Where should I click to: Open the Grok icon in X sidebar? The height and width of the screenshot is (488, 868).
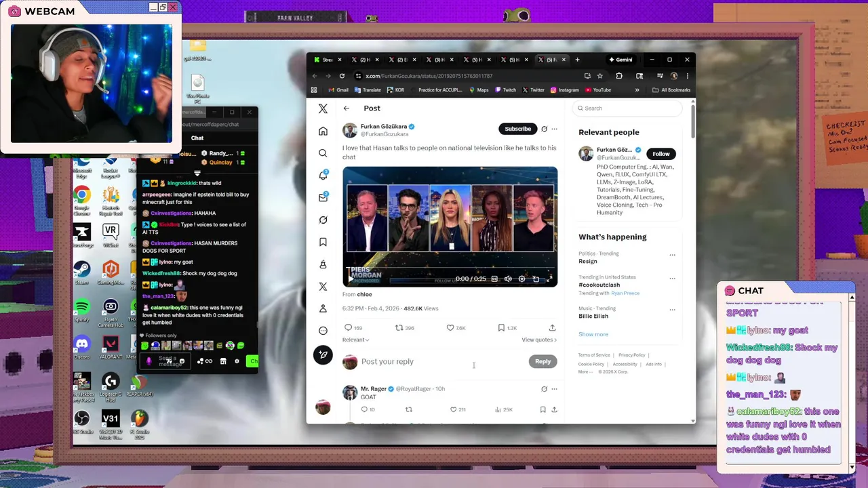323,220
